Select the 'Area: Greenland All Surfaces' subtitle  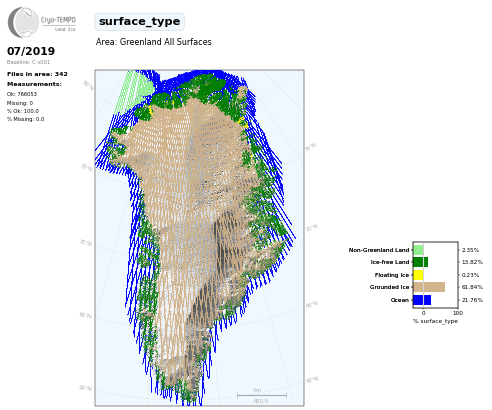pos(154,42)
